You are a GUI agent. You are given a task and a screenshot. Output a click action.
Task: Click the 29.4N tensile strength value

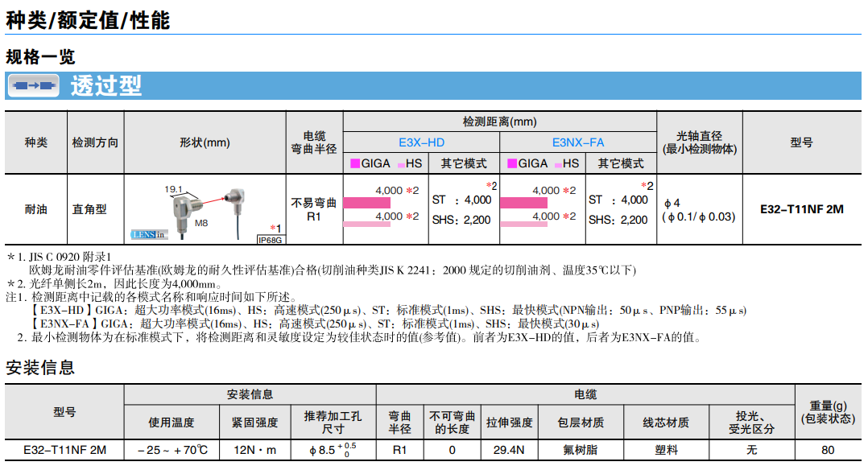[509, 450]
